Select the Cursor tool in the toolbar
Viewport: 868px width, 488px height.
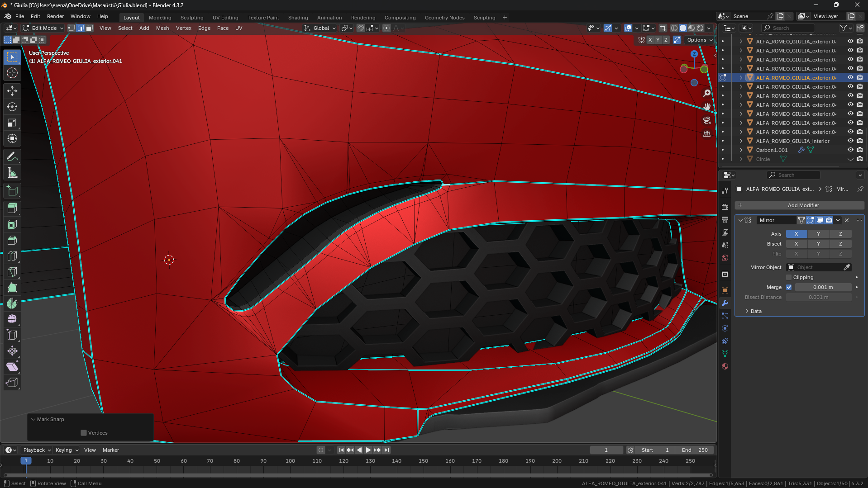point(12,73)
